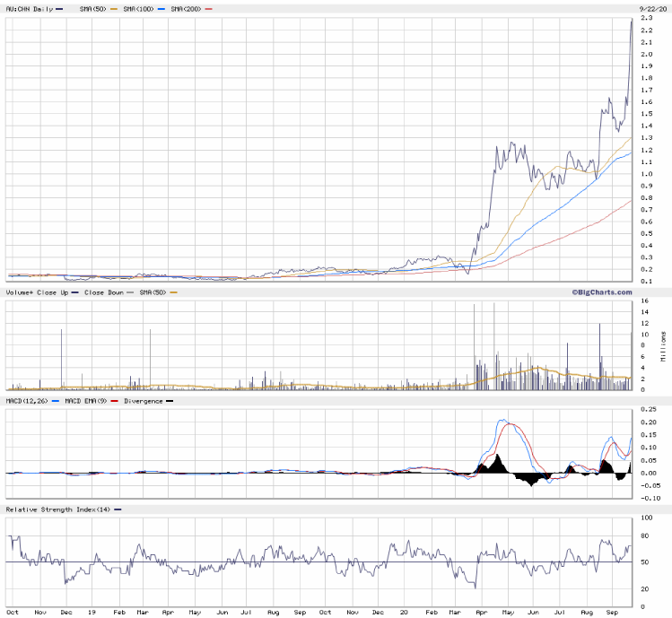This screenshot has width=672, height=618.
Task: Click the peak of the price line
Action: [x=632, y=20]
